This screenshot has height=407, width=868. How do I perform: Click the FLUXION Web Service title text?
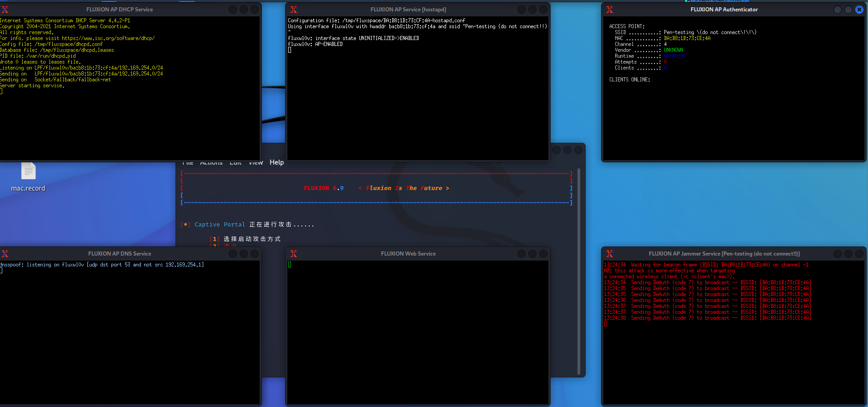pyautogui.click(x=408, y=254)
